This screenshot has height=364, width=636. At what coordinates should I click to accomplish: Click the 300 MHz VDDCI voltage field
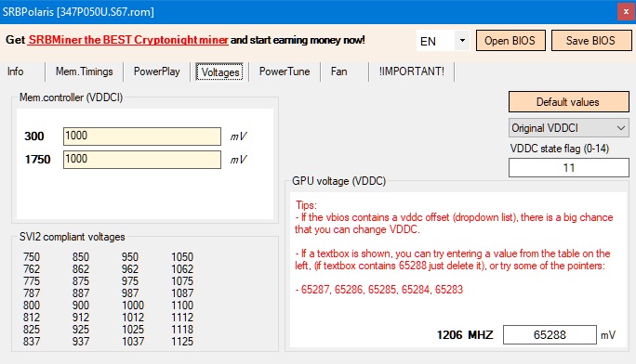tap(142, 136)
